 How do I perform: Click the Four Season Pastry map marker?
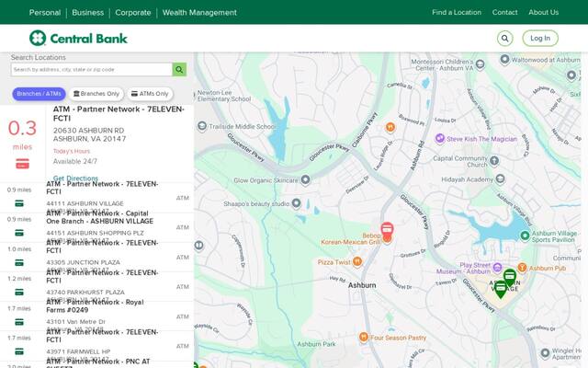coord(363,337)
